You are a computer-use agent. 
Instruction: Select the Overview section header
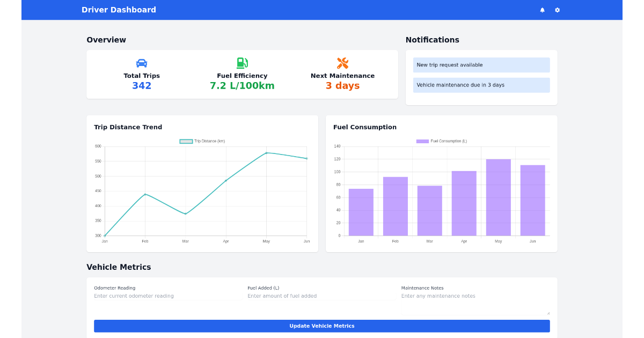coord(106,40)
